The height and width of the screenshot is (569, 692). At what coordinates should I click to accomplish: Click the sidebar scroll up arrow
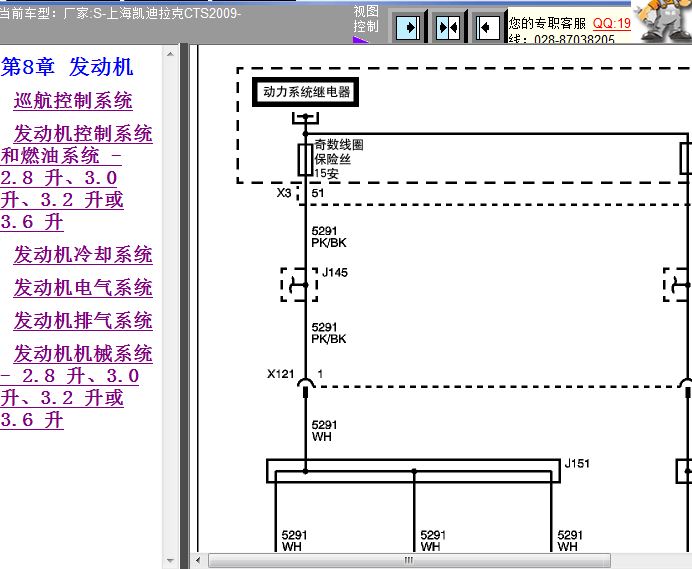170,54
